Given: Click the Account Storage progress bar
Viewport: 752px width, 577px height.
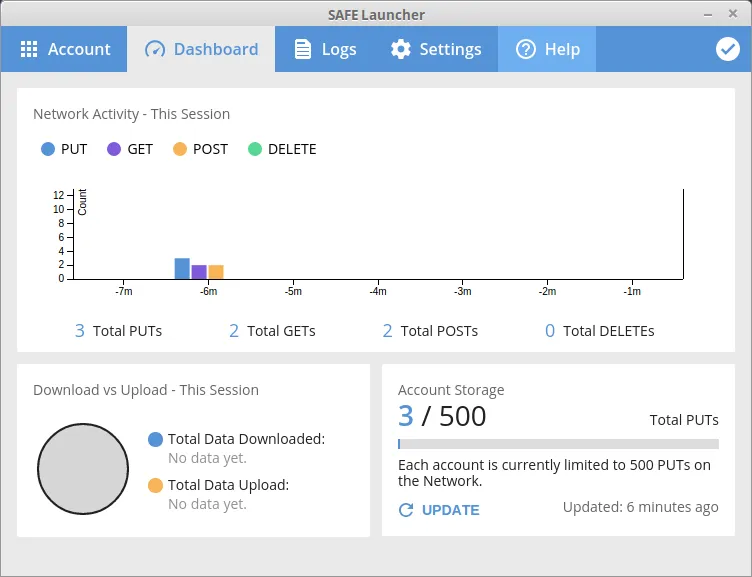Looking at the screenshot, I should pos(558,444).
